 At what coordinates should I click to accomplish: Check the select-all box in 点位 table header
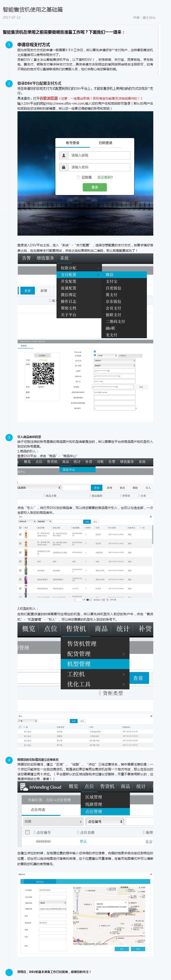tap(27, 832)
